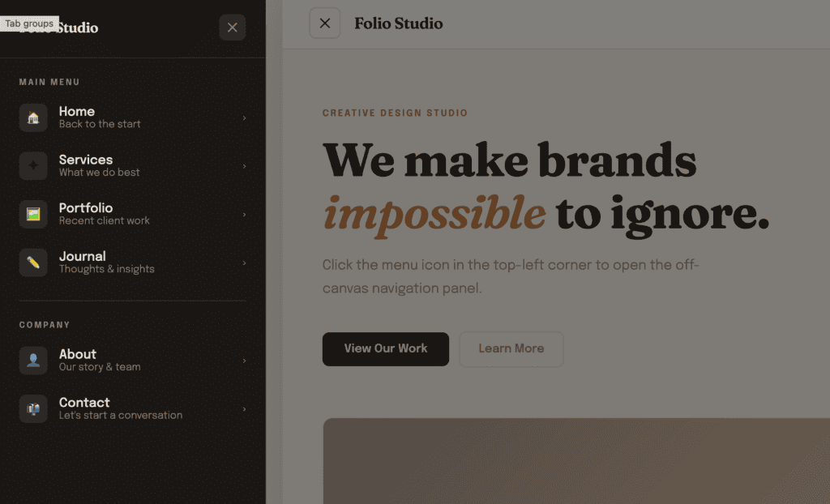The height and width of the screenshot is (504, 830).
Task: Close the off-canvas menu with its X icon
Action: click(232, 27)
